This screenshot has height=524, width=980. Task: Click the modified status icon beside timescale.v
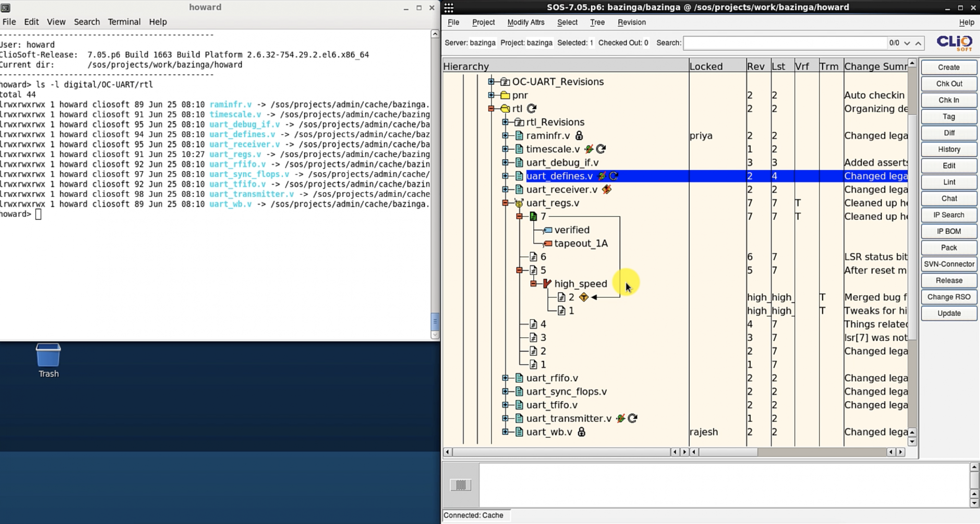589,149
